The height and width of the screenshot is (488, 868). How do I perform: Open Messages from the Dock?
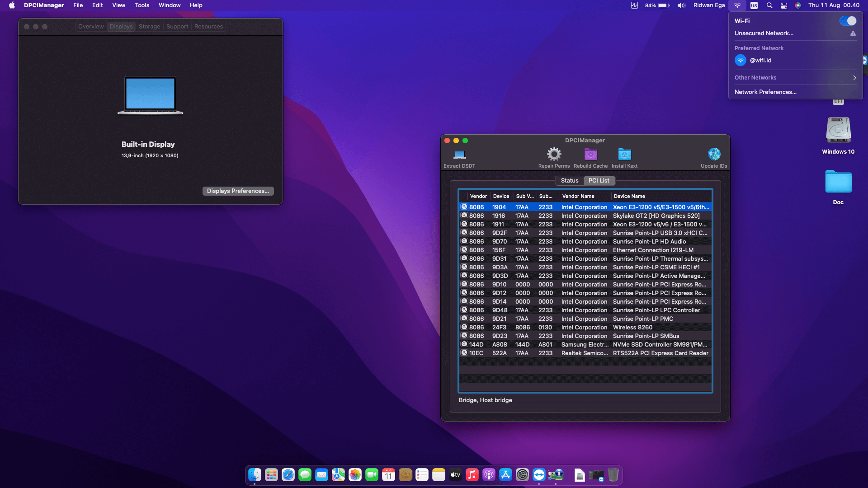click(x=305, y=475)
